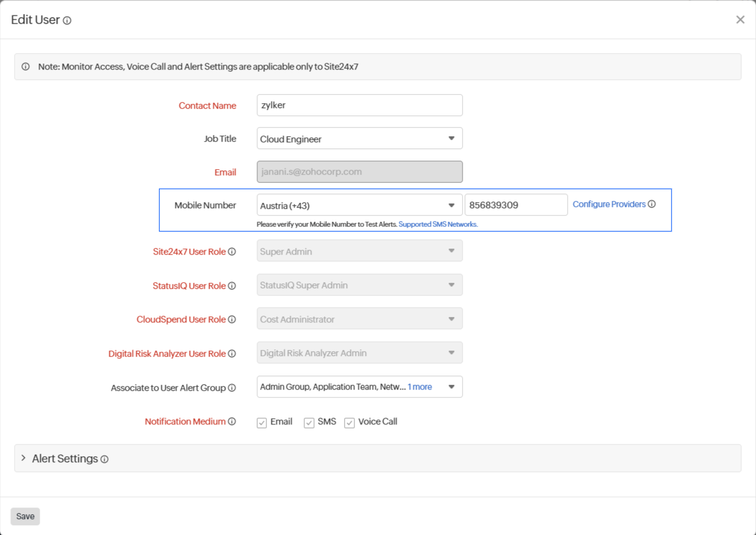Click info icon beside Notification Medium
This screenshot has height=535, width=756.
click(232, 421)
